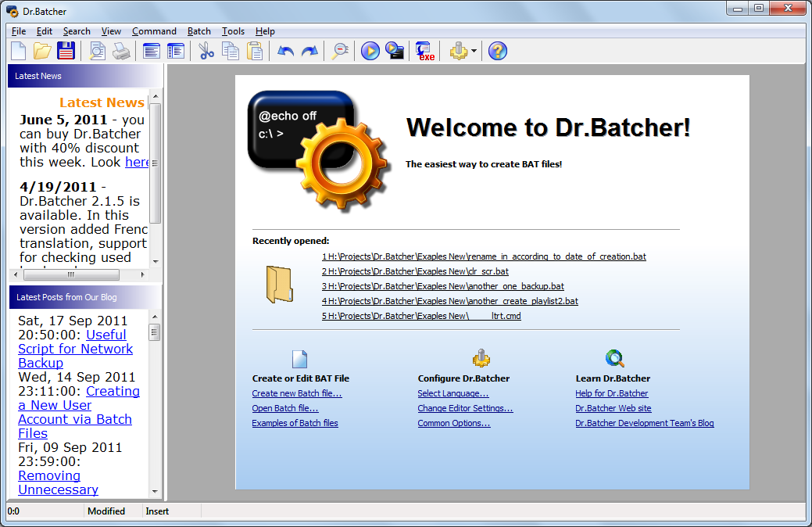Viewport: 812px width, 527px height.
Task: Open recent file another_one_backup.bat
Action: tap(443, 286)
